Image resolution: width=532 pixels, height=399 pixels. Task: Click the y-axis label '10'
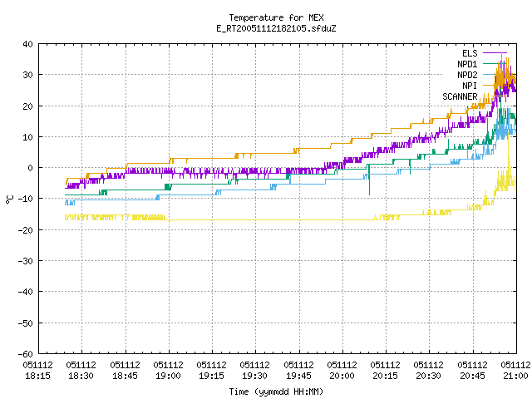click(27, 137)
